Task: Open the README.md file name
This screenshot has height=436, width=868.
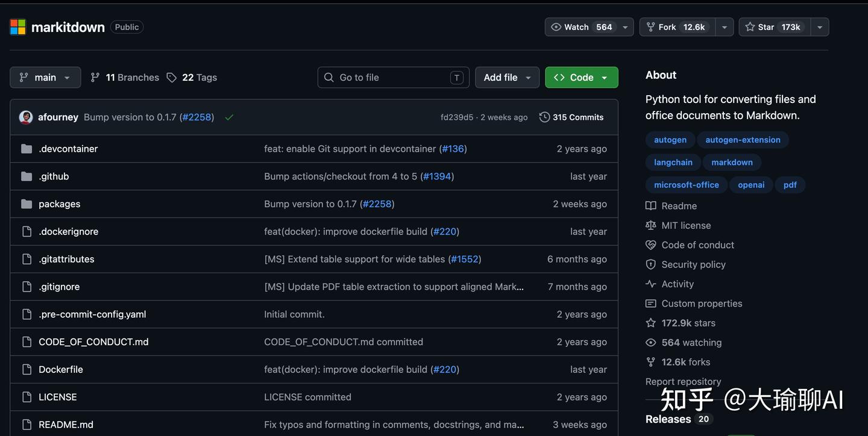Action: (x=66, y=425)
